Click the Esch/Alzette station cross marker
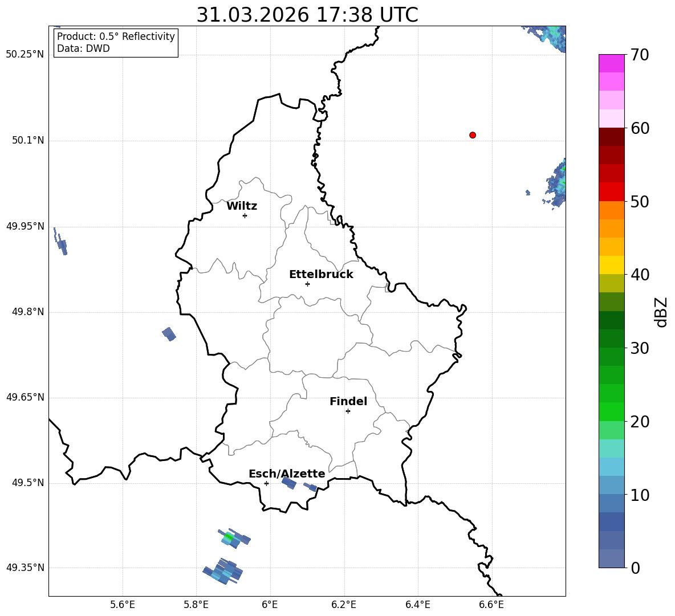 pyautogui.click(x=266, y=483)
